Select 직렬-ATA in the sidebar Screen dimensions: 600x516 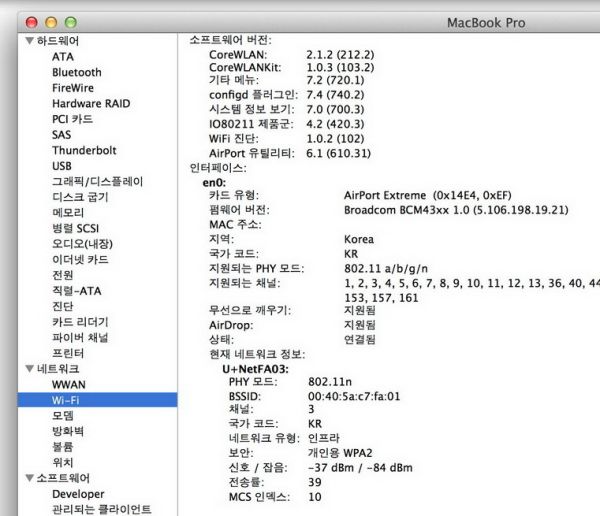(77, 291)
